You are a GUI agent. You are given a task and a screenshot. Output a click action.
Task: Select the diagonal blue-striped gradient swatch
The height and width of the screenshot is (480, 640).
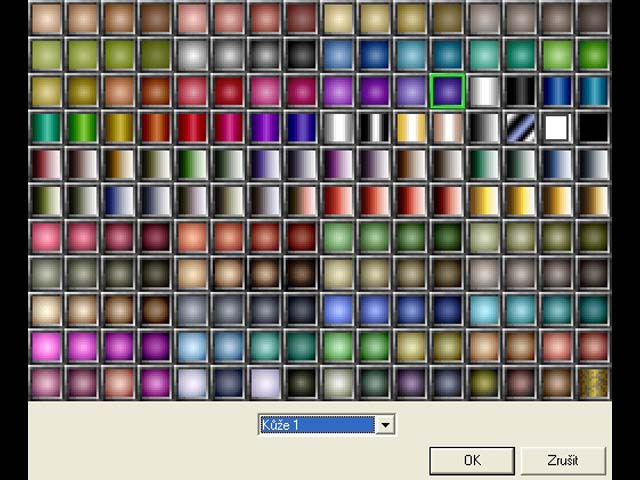pyautogui.click(x=520, y=127)
